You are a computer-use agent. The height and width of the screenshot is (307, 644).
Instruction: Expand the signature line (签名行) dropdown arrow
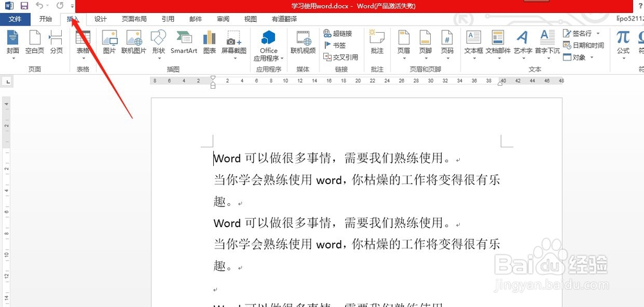[x=598, y=33]
